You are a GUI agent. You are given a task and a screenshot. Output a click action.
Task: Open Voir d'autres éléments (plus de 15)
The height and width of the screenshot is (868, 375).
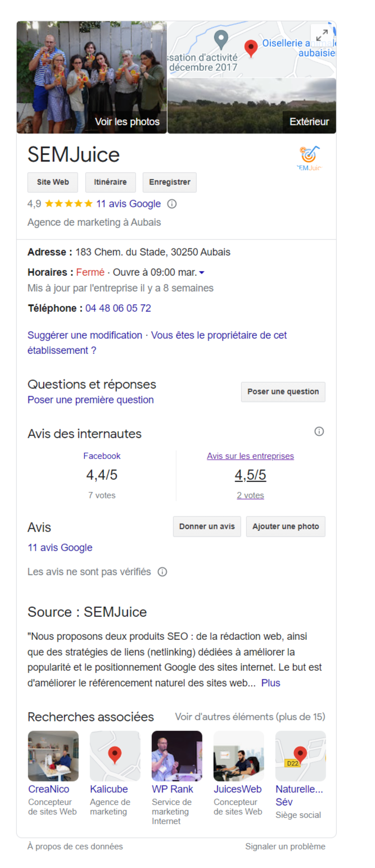[250, 717]
